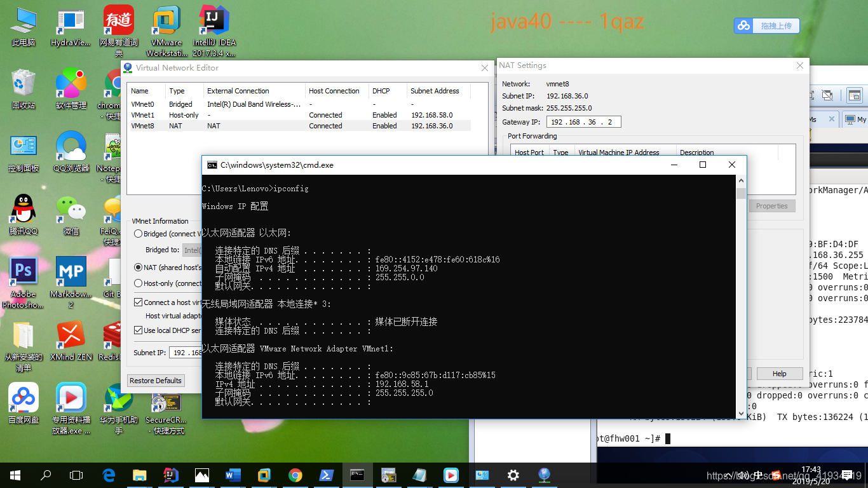Open the Bridged to dropdown
The width and height of the screenshot is (868, 488).
(x=192, y=250)
